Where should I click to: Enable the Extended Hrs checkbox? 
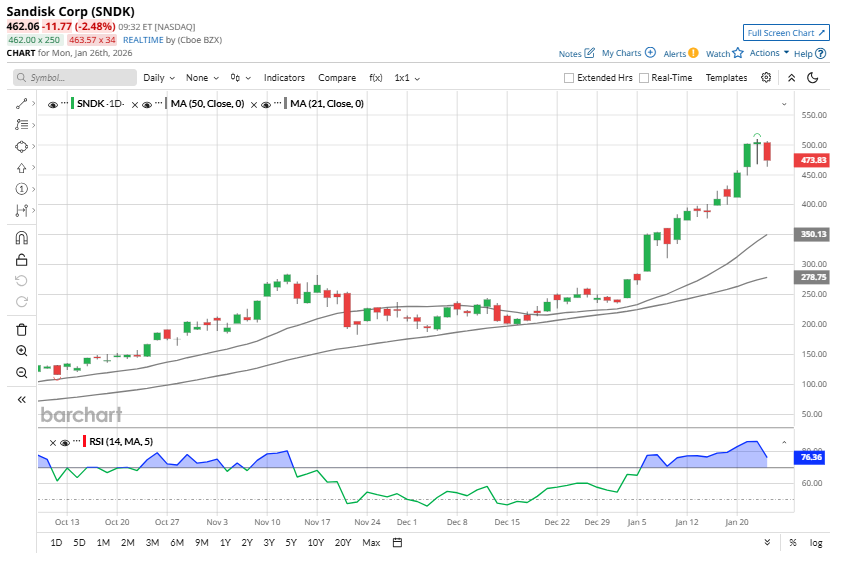click(x=569, y=78)
